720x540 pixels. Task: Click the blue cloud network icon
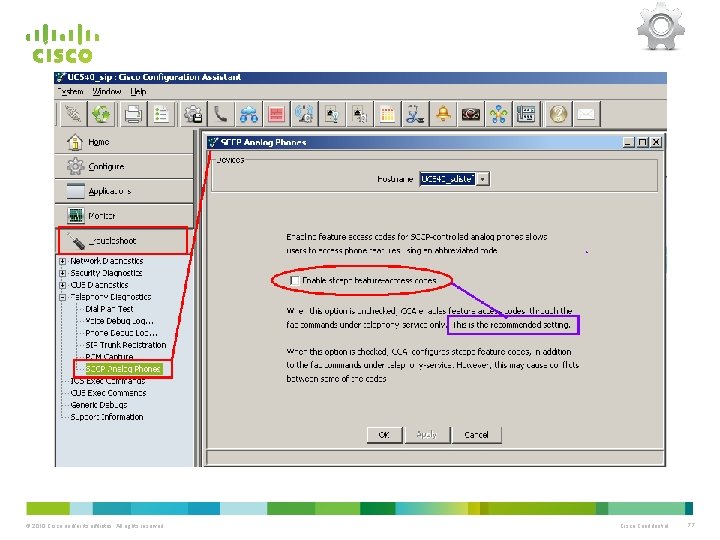pyautogui.click(x=248, y=114)
